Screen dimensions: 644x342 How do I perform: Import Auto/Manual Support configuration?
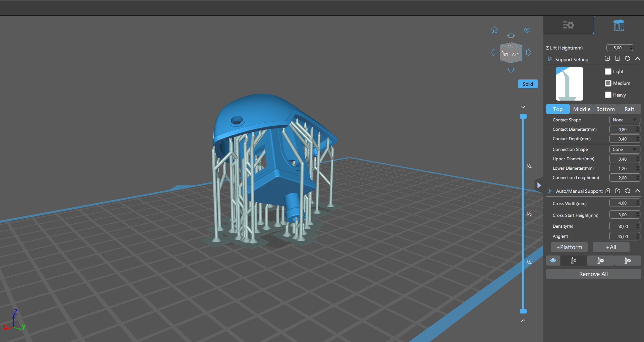tap(607, 191)
